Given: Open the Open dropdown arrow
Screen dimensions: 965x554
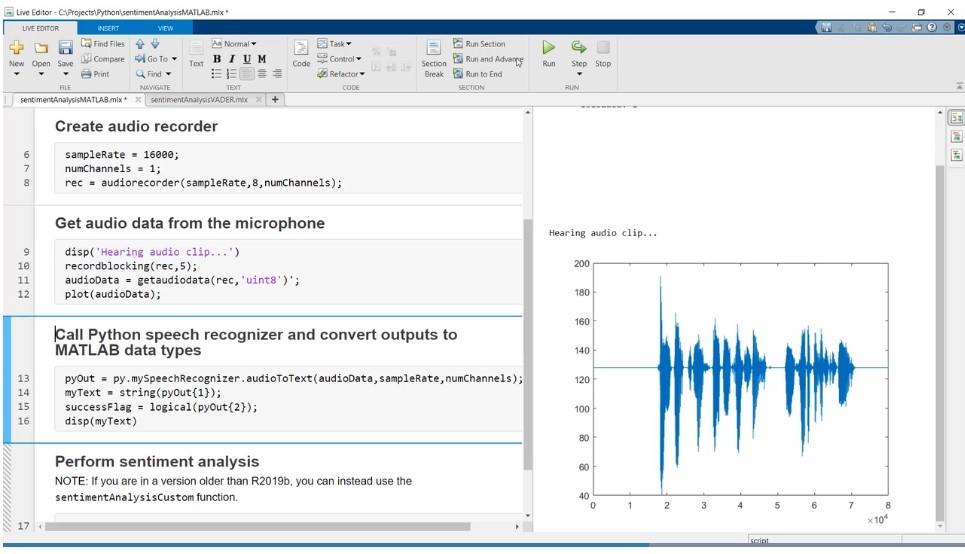Looking at the screenshot, I should [41, 74].
